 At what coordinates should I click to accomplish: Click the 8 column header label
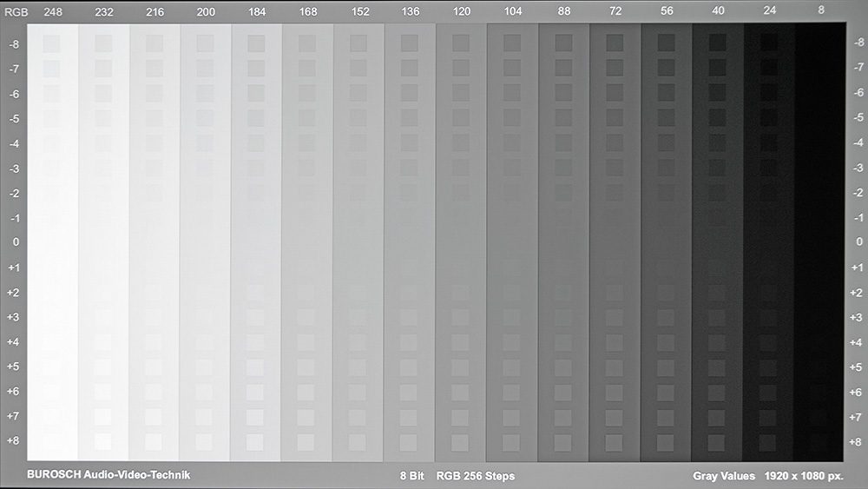(x=820, y=11)
